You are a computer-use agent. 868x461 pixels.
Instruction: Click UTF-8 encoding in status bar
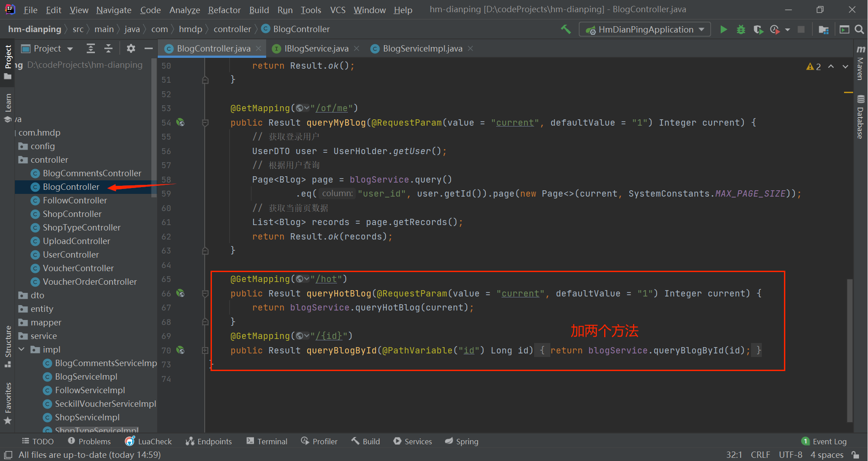(790, 455)
